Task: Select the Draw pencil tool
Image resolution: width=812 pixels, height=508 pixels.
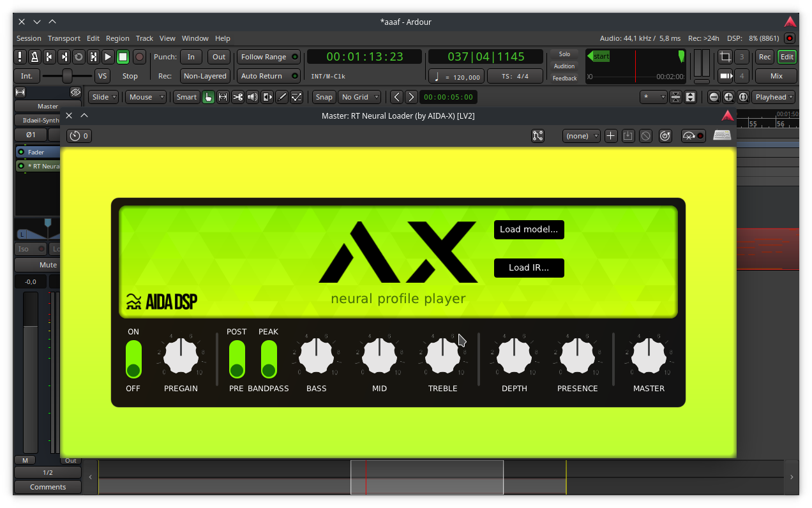Action: (282, 97)
